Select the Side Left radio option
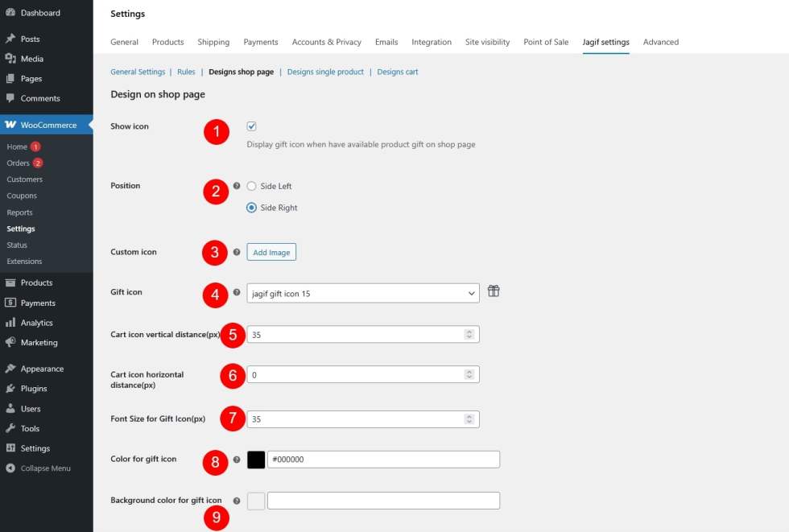The width and height of the screenshot is (789, 532). coord(252,186)
